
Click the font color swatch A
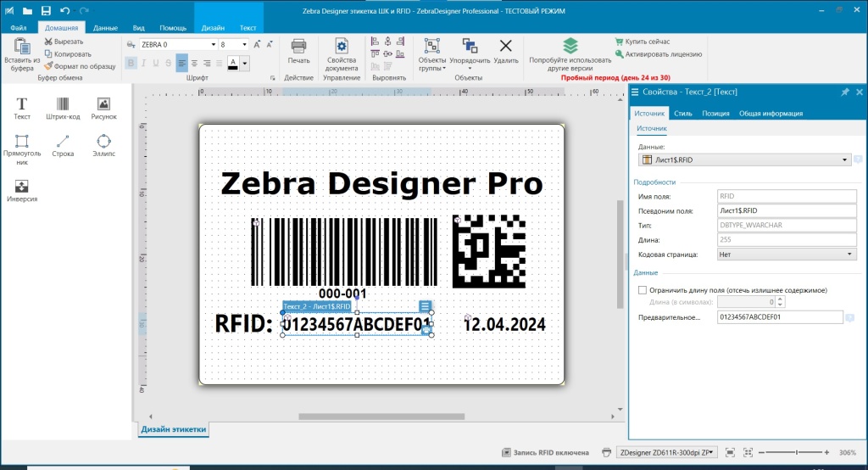pos(233,63)
